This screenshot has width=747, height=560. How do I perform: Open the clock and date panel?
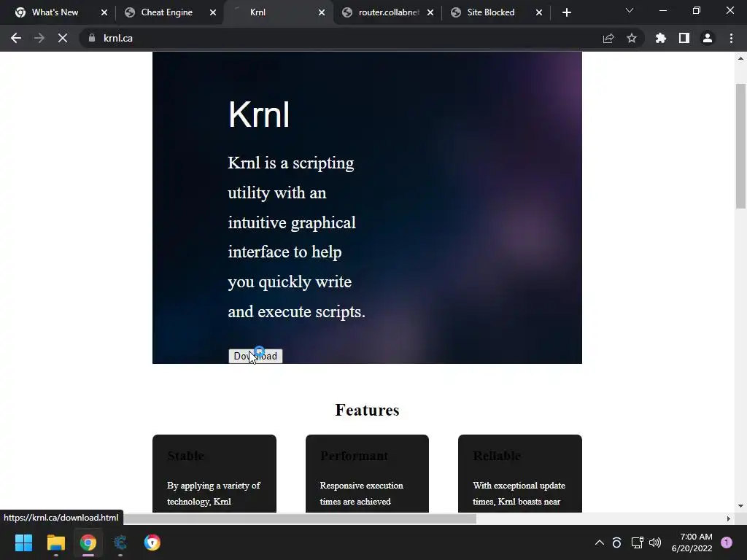pos(692,542)
